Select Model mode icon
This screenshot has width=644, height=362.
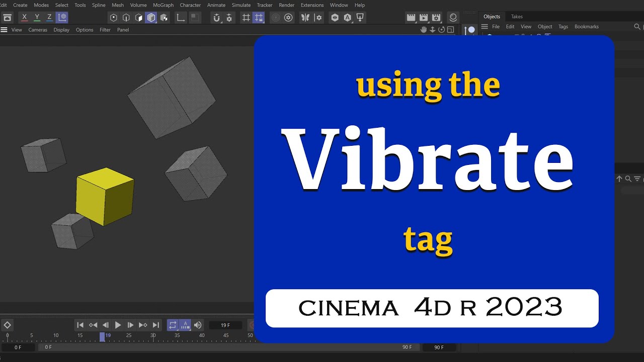[151, 18]
